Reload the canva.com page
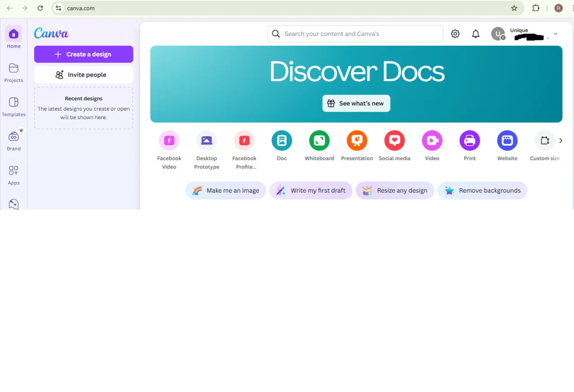 40,8
